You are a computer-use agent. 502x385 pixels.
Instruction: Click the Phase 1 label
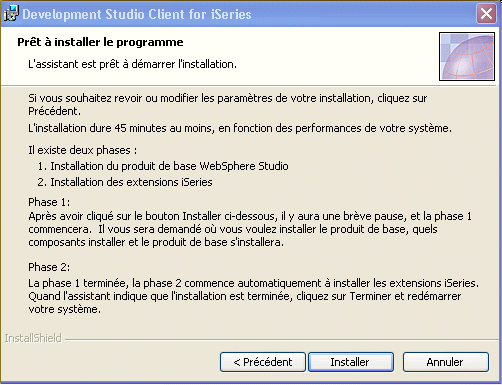click(49, 202)
